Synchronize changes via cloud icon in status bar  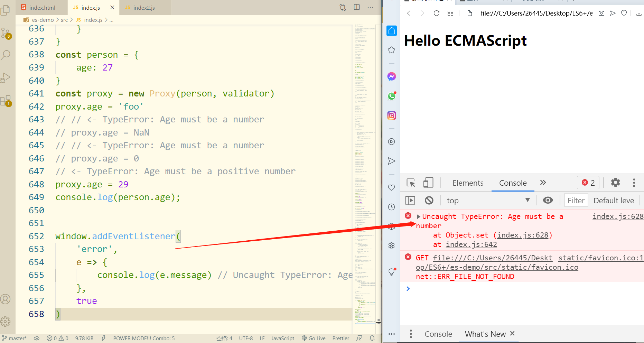[x=37, y=338]
